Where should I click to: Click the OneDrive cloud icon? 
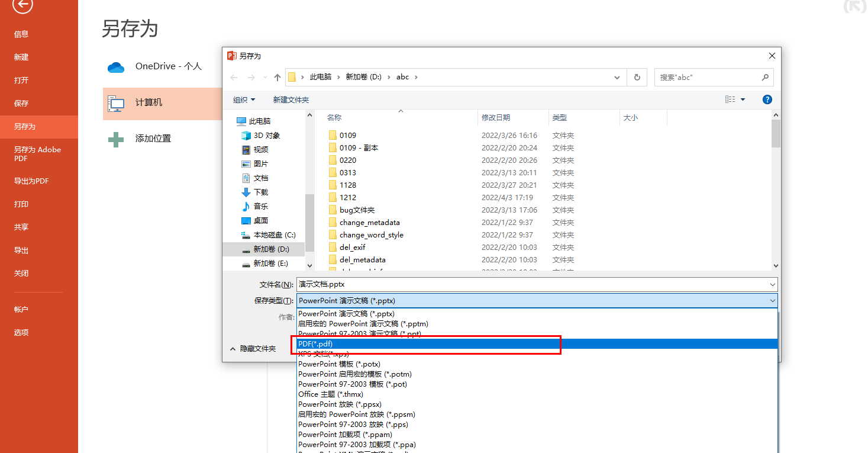tap(116, 68)
